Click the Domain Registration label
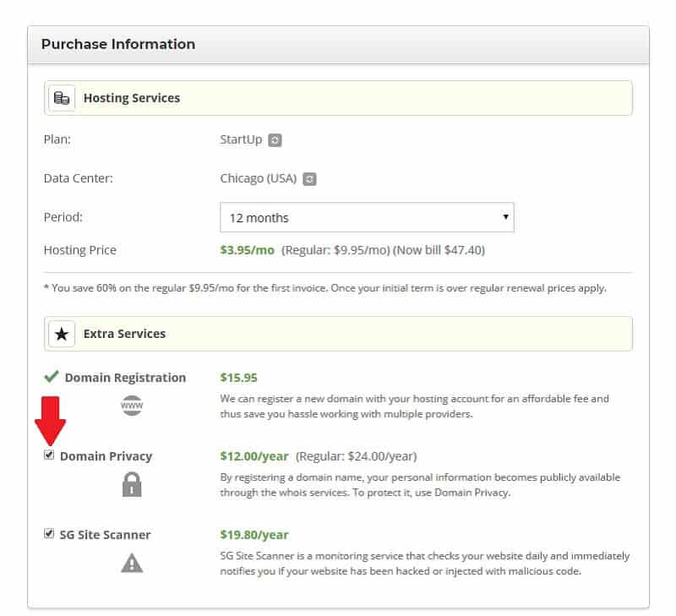676x616 pixels. [x=125, y=378]
